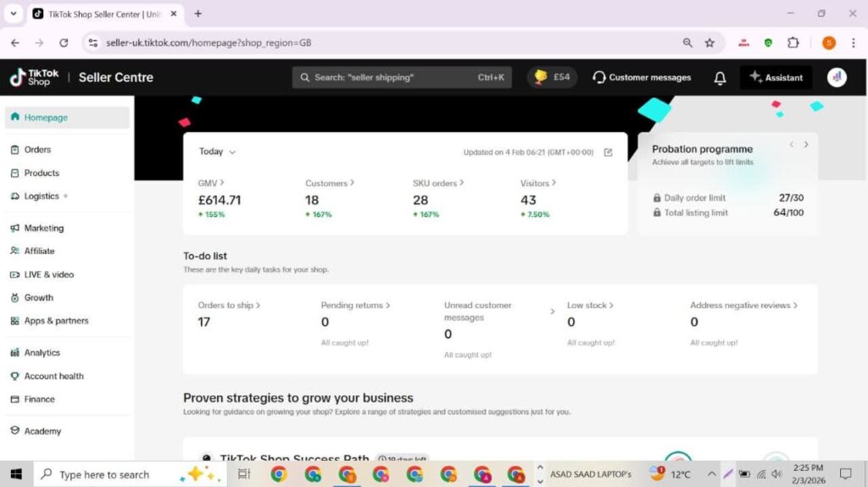Screen dimensions: 868x487
Task: Open Customer messages headset icon
Action: click(599, 78)
